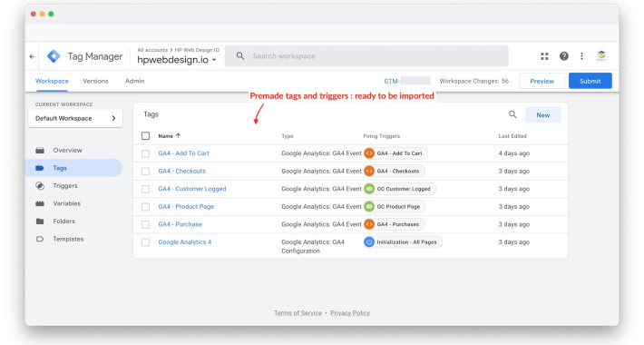Click the Overview sidebar icon
Viewport: 644px width, 345px height.
[40, 150]
